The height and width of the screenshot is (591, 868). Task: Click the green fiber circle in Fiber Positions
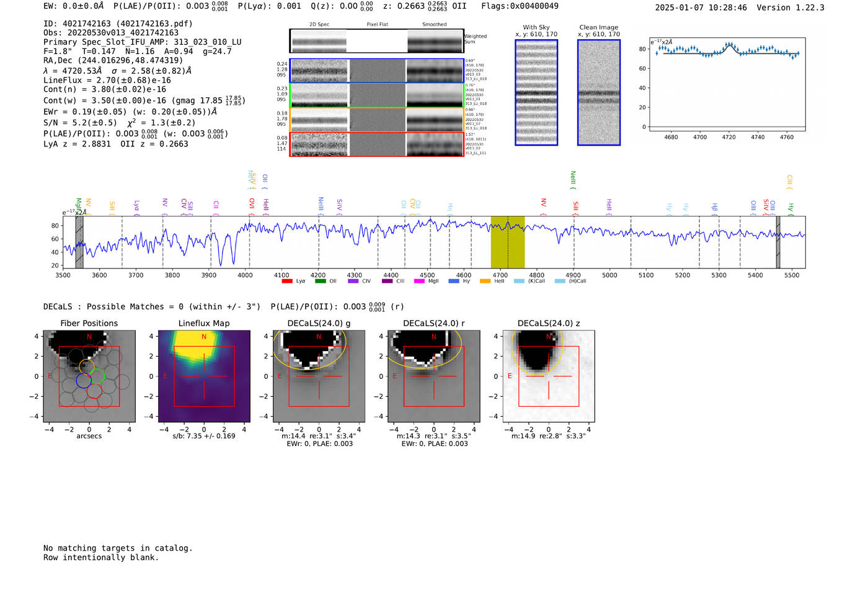click(x=97, y=376)
